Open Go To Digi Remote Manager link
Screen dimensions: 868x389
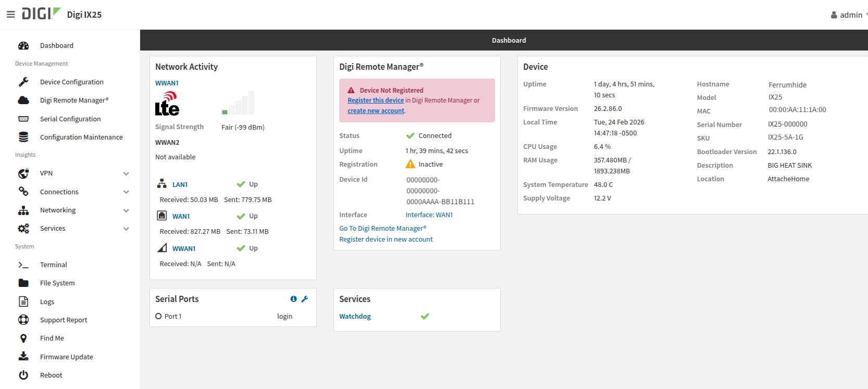click(x=382, y=229)
